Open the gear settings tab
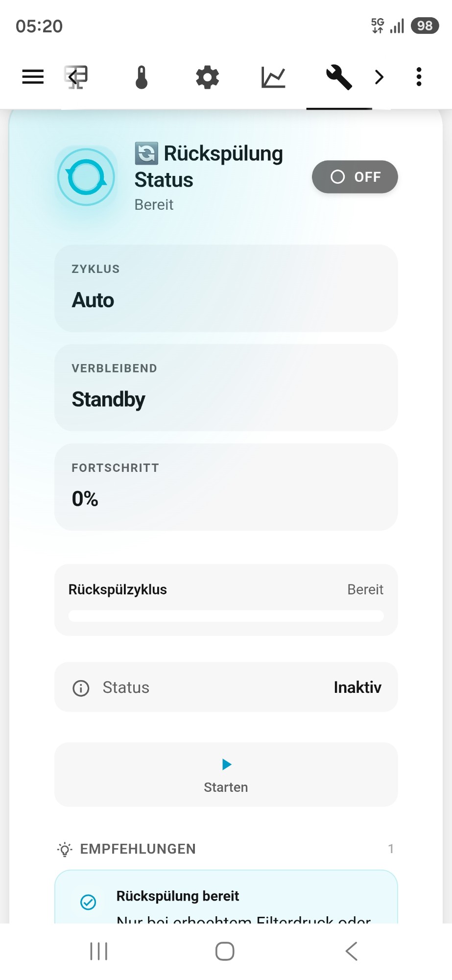This screenshot has width=452, height=980. (208, 77)
